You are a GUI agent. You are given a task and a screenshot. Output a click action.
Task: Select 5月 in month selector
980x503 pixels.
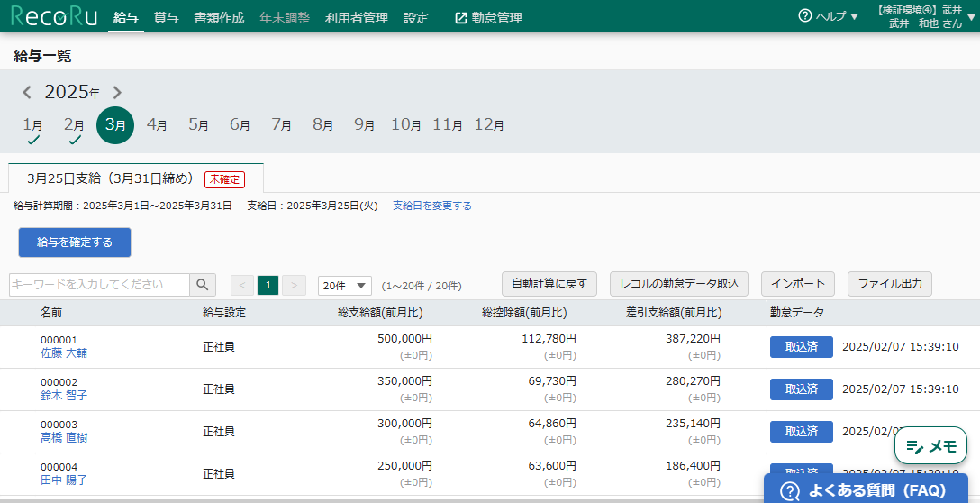(199, 124)
